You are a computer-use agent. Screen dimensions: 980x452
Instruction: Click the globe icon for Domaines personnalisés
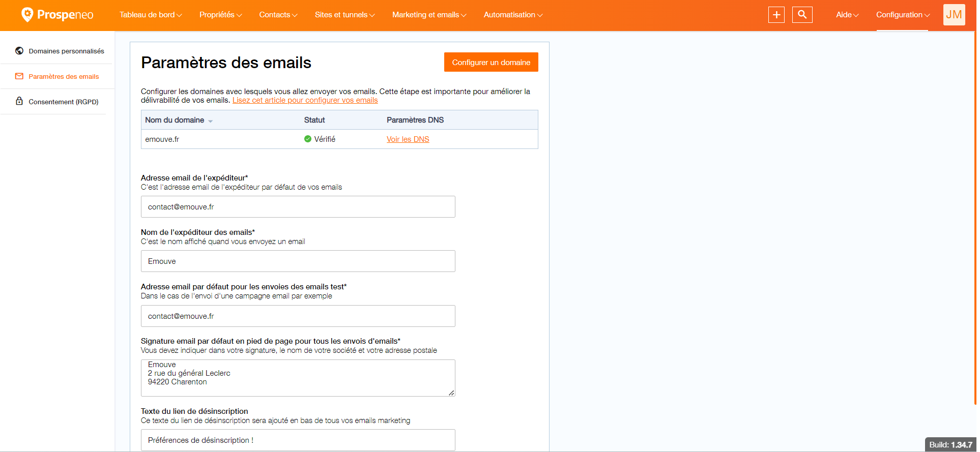(x=19, y=51)
